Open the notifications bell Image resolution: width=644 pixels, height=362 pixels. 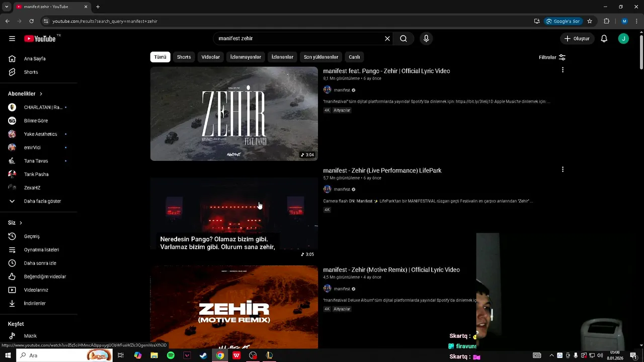pyautogui.click(x=604, y=39)
